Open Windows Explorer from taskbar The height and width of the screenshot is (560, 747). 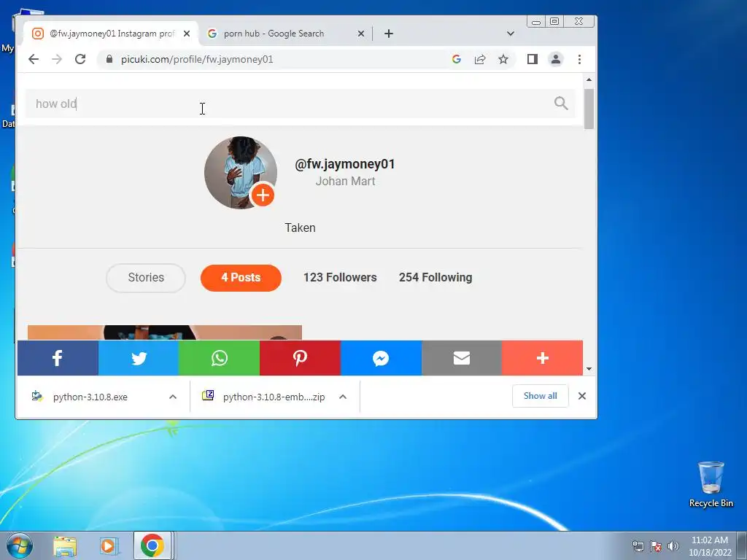[65, 546]
